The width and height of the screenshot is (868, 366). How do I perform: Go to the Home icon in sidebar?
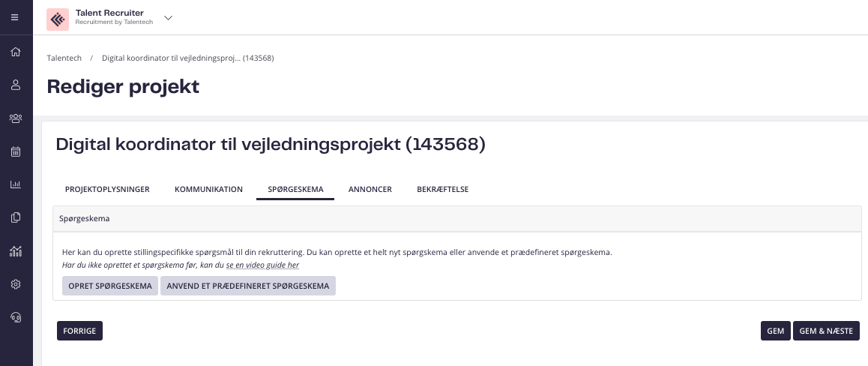coord(16,52)
